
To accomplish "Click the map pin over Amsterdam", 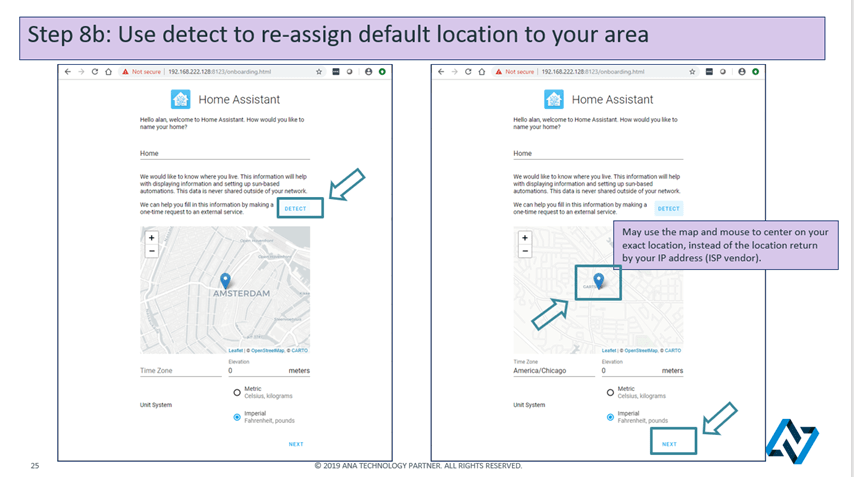I will [x=225, y=281].
